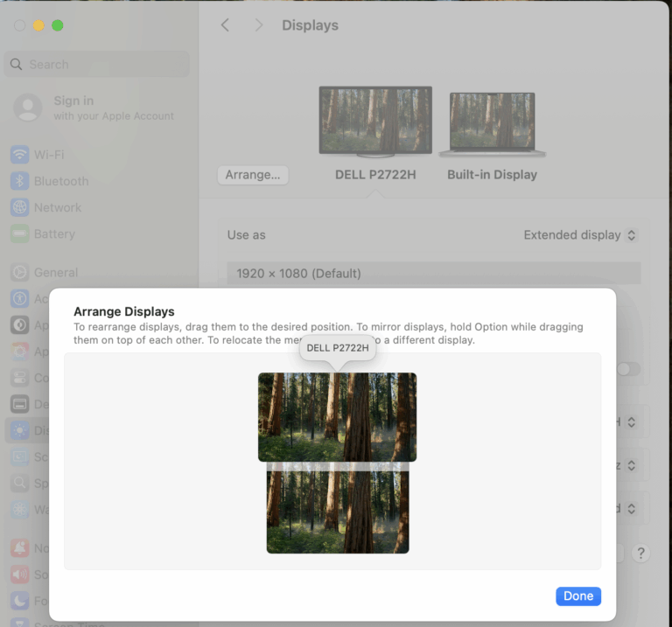Navigate back with the left chevron
Image resolution: width=672 pixels, height=627 pixels.
[225, 25]
